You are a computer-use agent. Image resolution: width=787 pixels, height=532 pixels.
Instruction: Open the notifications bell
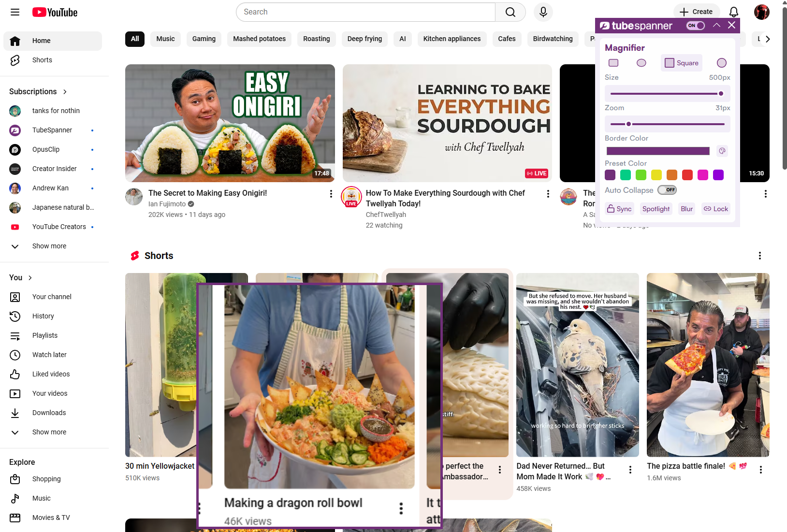click(733, 12)
